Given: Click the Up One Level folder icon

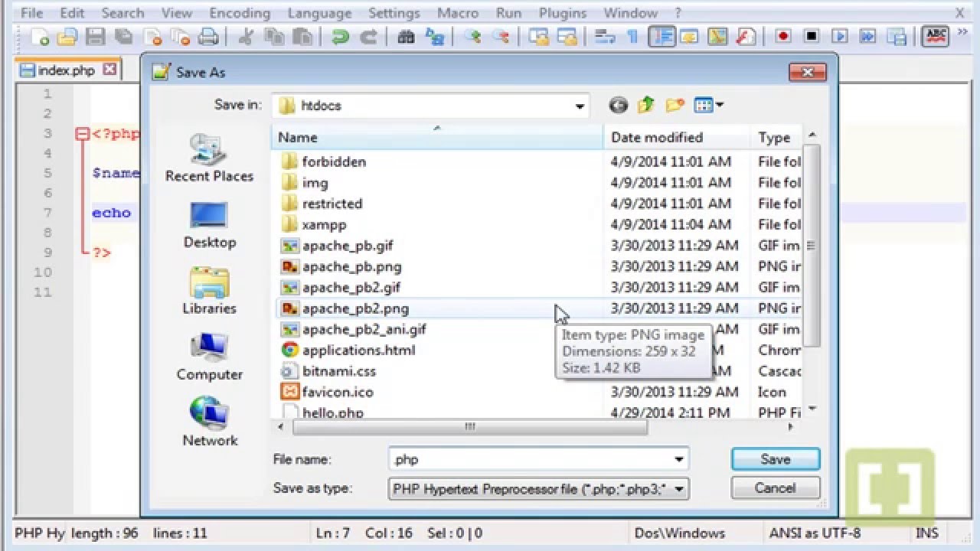Looking at the screenshot, I should point(646,105).
